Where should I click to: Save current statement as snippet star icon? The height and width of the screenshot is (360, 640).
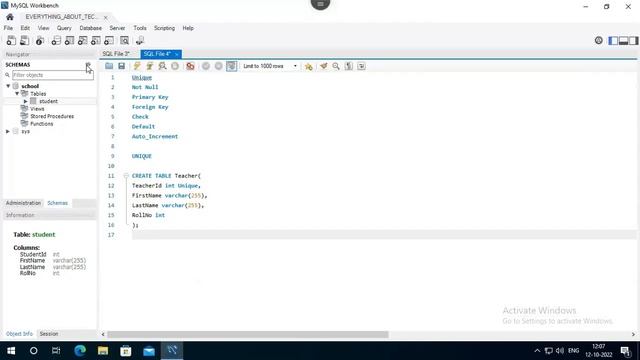click(x=309, y=66)
